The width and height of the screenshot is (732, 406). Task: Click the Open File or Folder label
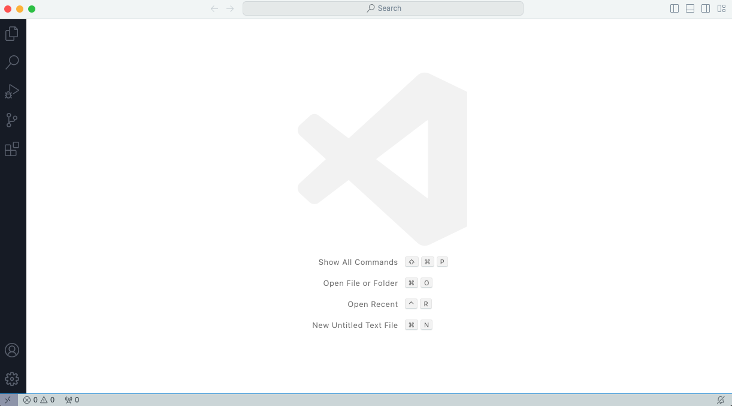click(x=360, y=283)
